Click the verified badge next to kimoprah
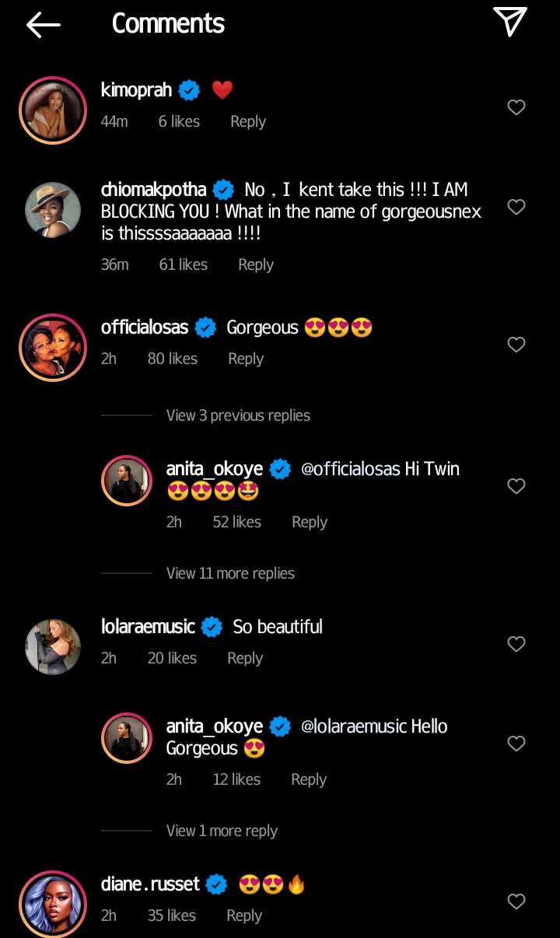 coord(188,89)
